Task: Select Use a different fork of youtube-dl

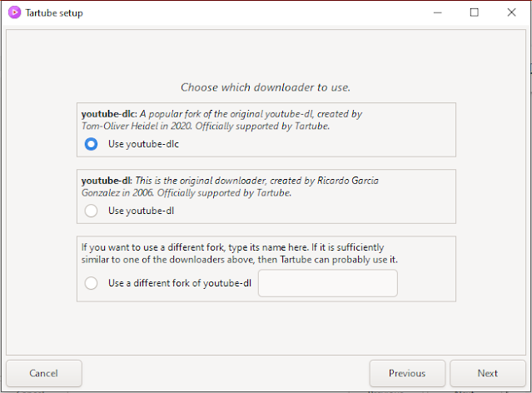Action: (x=91, y=283)
